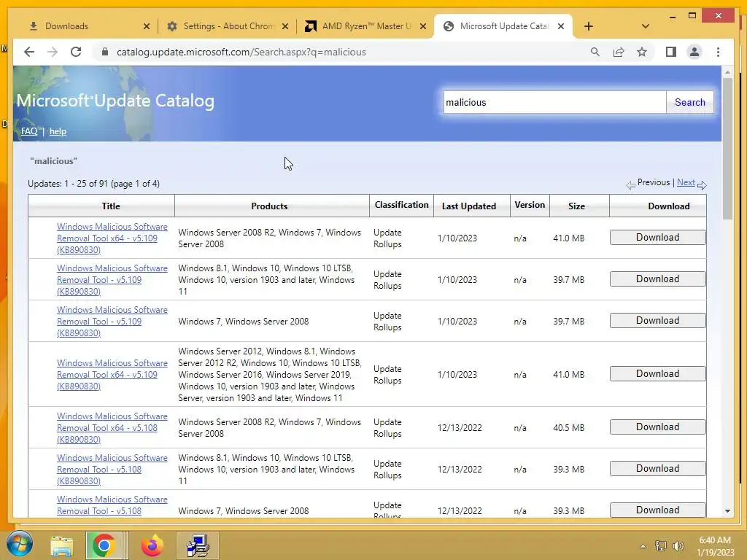Click Chrome icon in taskbar

pos(104,545)
